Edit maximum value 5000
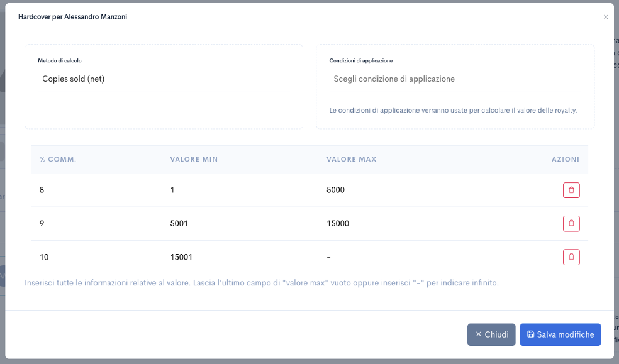 (336, 190)
